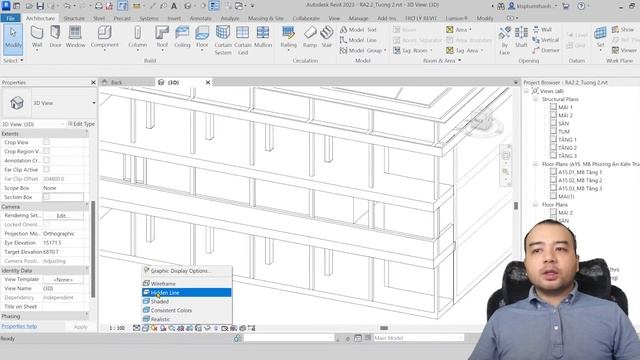Choose Hidden Line visual style
The height and width of the screenshot is (360, 640).
(187, 293)
